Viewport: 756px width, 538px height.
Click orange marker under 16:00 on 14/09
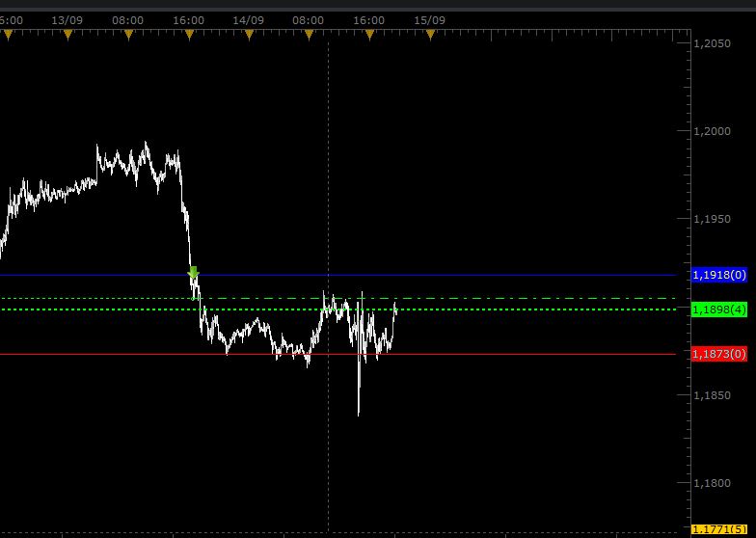[369, 36]
